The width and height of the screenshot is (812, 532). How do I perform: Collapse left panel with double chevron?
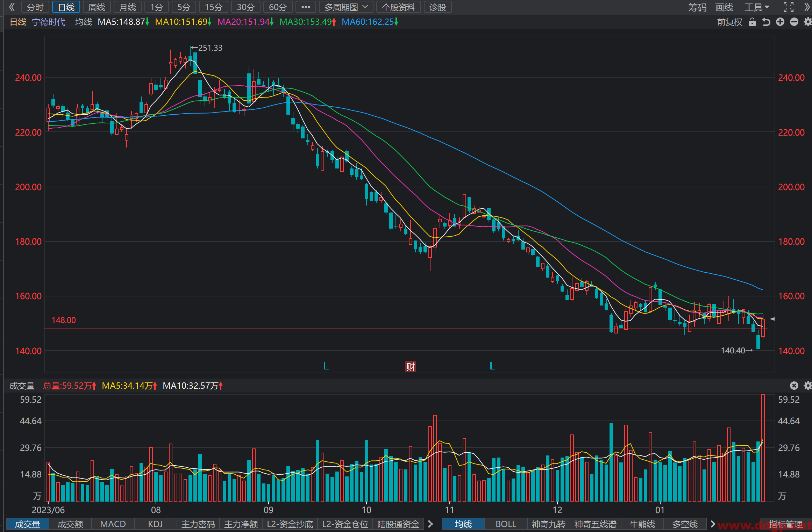(x=12, y=7)
